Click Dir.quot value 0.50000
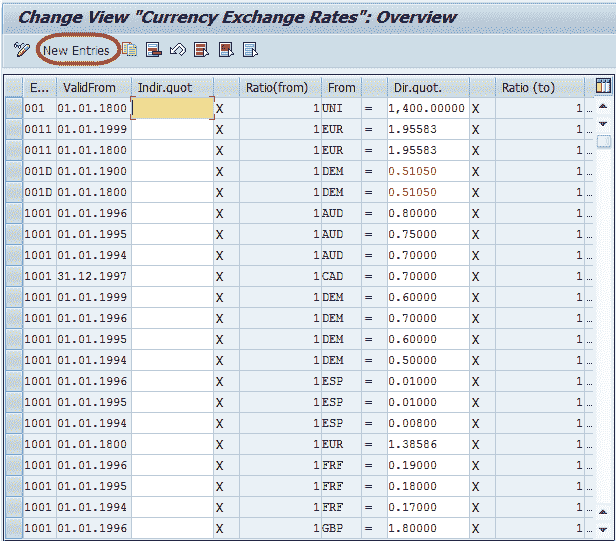The width and height of the screenshot is (616, 541). (x=428, y=360)
